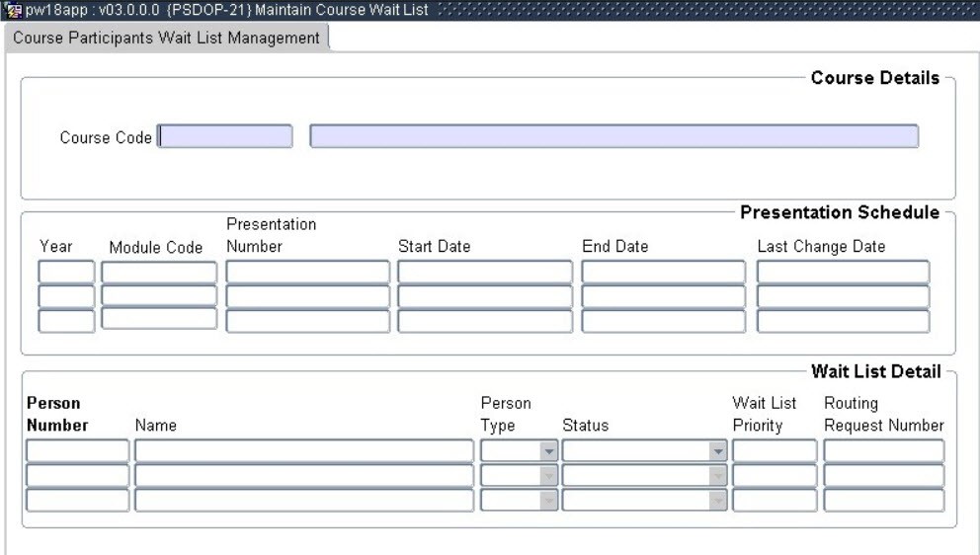The height and width of the screenshot is (555, 980).
Task: Click the Course Details heading
Action: (875, 78)
